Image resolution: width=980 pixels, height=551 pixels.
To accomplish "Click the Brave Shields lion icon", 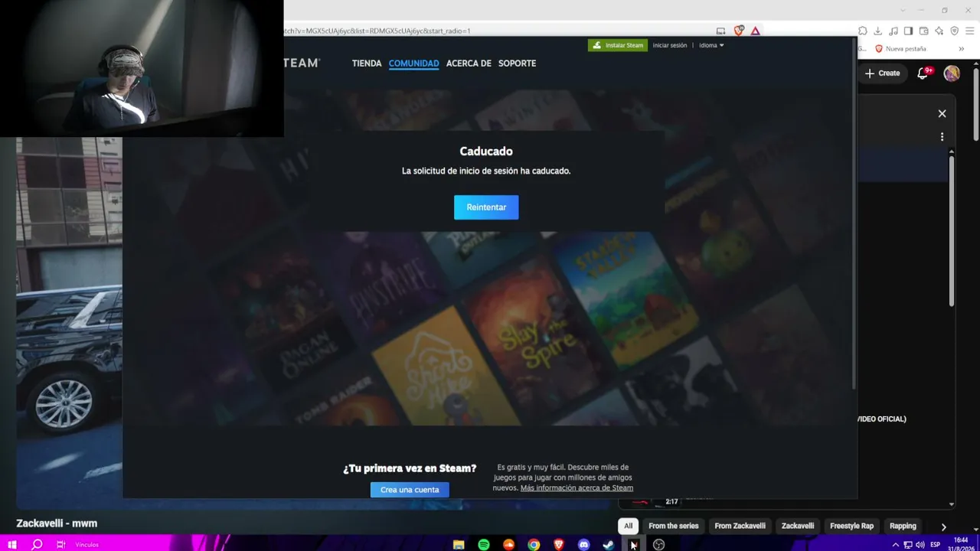I will [x=739, y=31].
